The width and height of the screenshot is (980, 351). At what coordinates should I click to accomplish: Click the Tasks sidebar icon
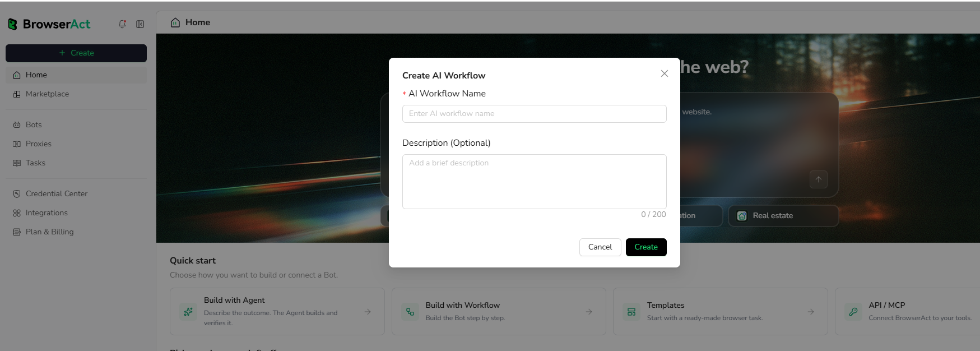pos(17,163)
